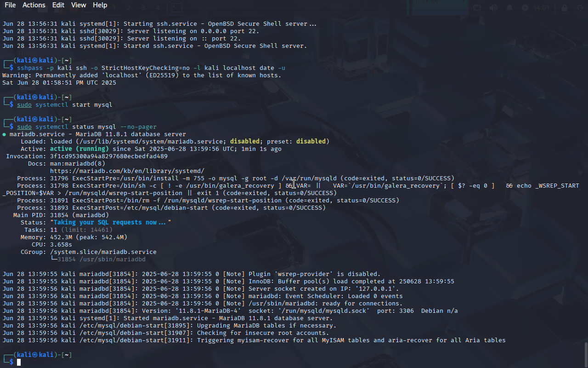Open the Actions menu
This screenshot has width=588, height=368.
click(x=34, y=5)
